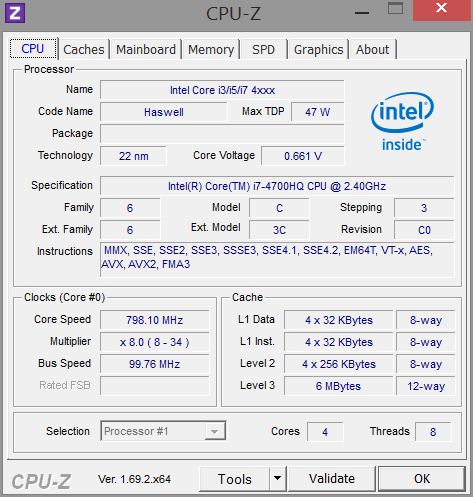
Task: Click the processor Name field
Action: coord(222,90)
